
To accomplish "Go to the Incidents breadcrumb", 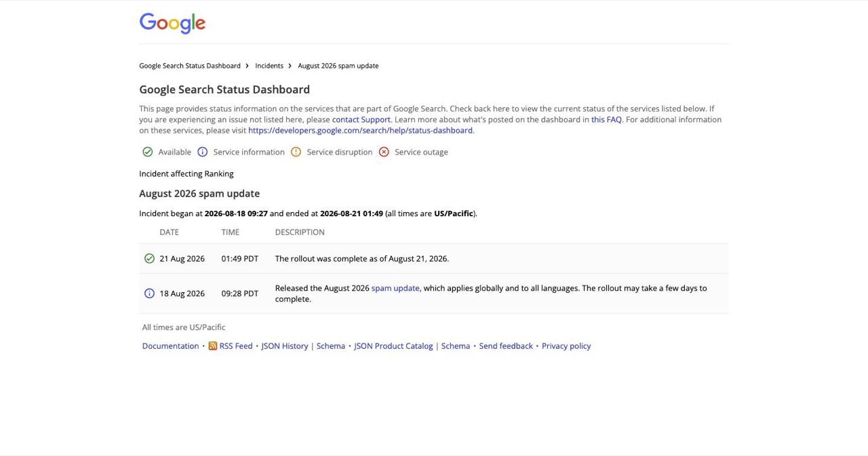I will [269, 66].
